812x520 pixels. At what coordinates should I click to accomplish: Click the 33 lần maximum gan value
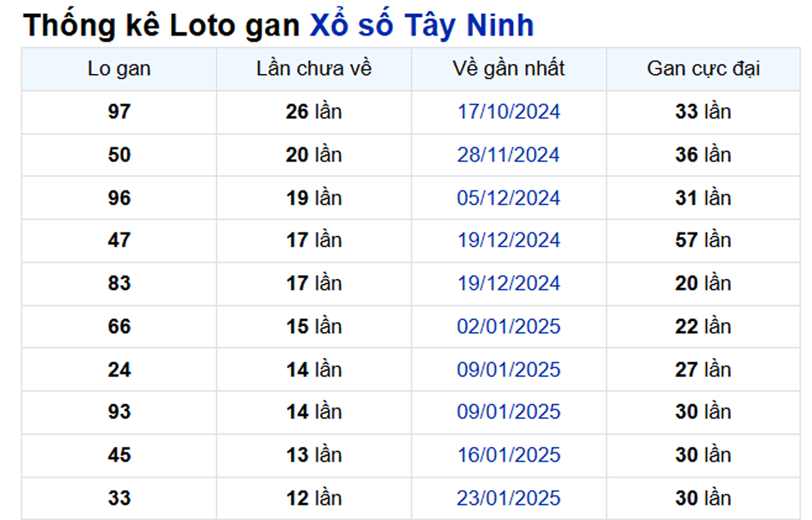tap(704, 112)
